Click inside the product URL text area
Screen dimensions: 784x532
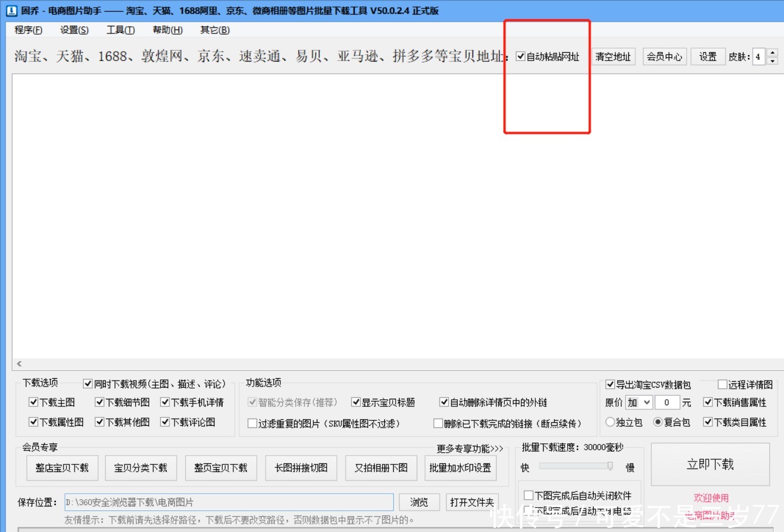(398, 216)
